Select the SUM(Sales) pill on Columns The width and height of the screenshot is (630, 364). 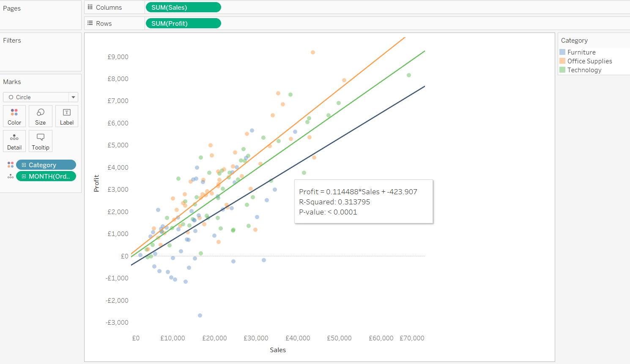(x=183, y=7)
